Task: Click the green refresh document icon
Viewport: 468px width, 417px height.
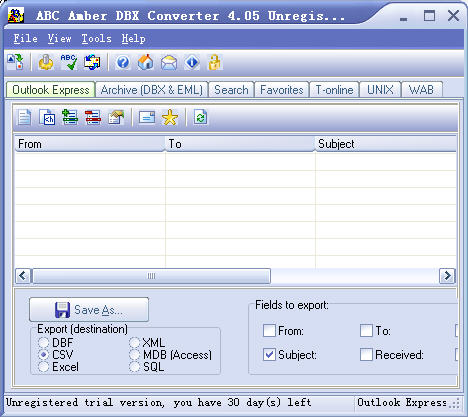Action: click(x=201, y=117)
